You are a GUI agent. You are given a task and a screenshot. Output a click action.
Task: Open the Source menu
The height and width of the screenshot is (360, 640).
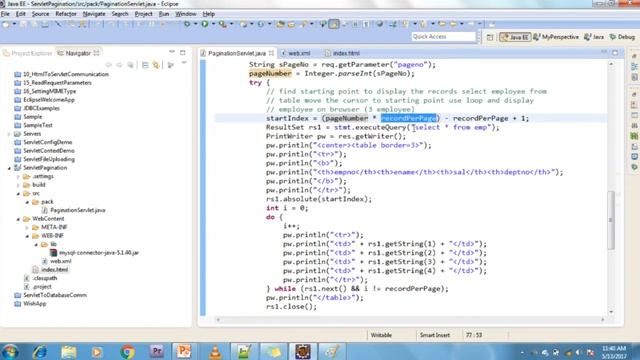[40, 14]
